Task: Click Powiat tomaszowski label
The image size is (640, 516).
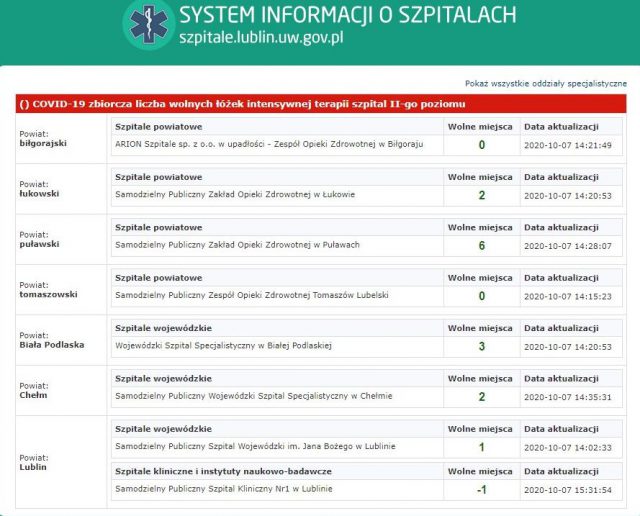Action: tap(48, 289)
